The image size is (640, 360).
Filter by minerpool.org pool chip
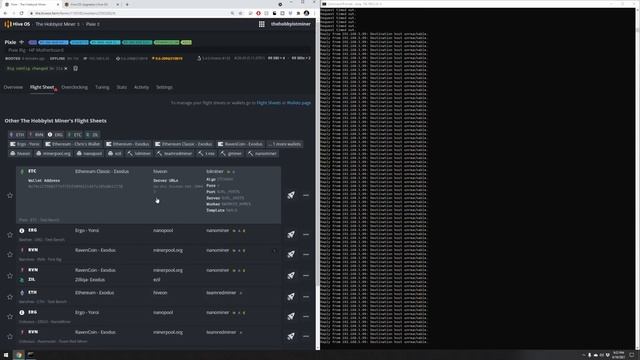pyautogui.click(x=53, y=153)
